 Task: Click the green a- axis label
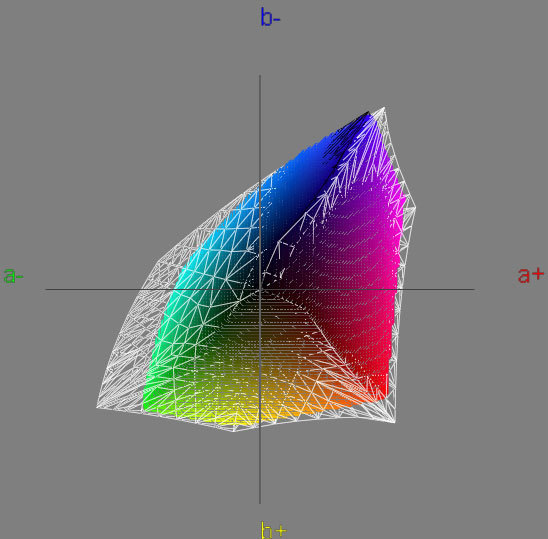pyautogui.click(x=13, y=275)
